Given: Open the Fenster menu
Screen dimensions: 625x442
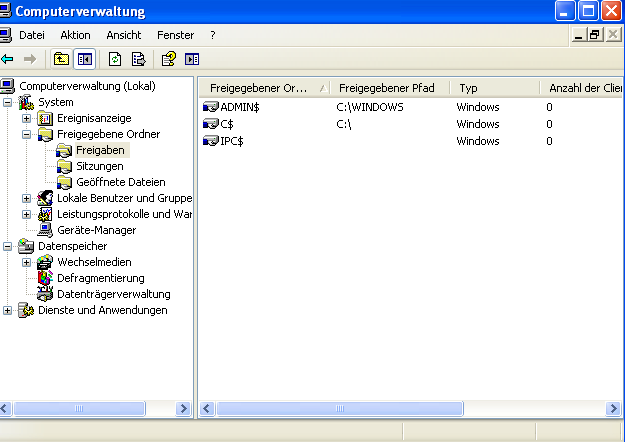Looking at the screenshot, I should tap(175, 35).
